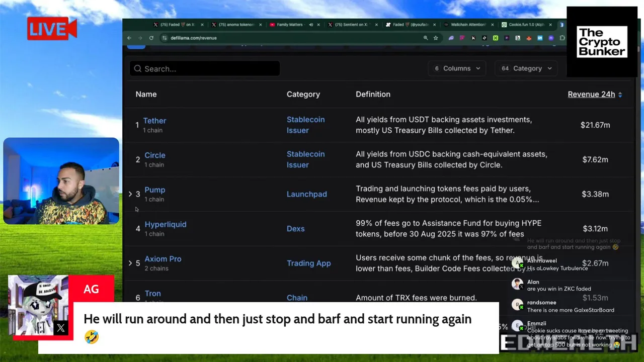Image resolution: width=644 pixels, height=362 pixels.
Task: Click the magnifier icon in the search box
Action: pyautogui.click(x=137, y=69)
